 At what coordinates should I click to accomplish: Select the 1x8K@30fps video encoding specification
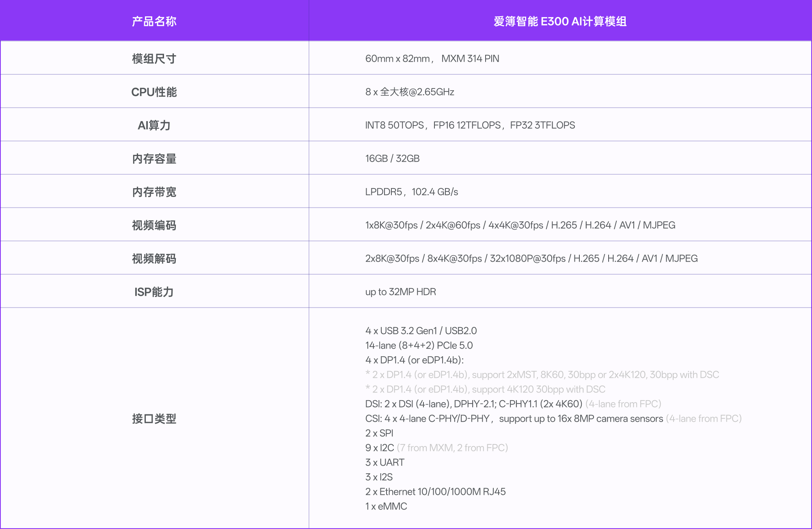click(x=520, y=225)
